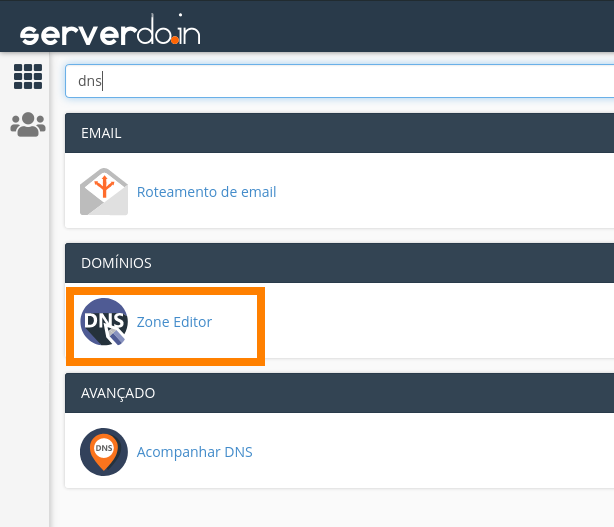Click the orange dot in the logo
This screenshot has height=527, width=614.
pos(176,39)
